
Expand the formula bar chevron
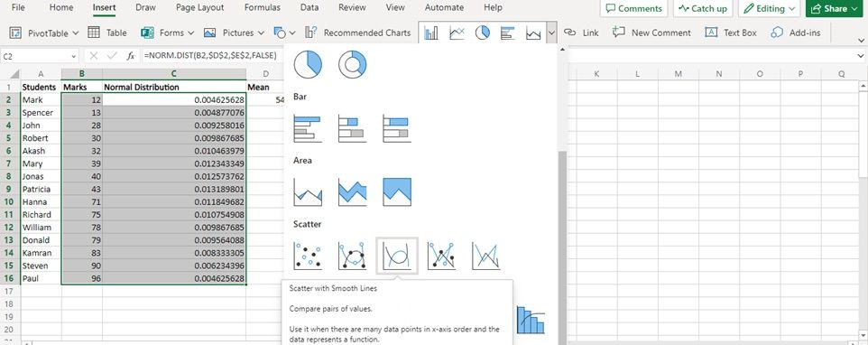pos(860,56)
